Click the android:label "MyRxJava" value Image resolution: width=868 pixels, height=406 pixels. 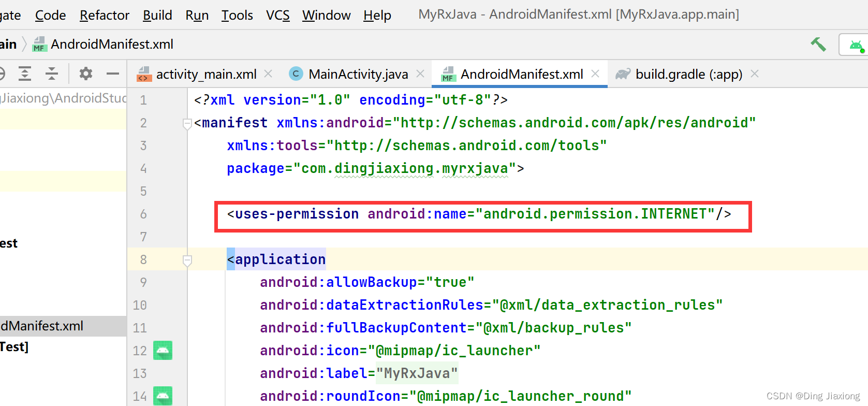[417, 373]
